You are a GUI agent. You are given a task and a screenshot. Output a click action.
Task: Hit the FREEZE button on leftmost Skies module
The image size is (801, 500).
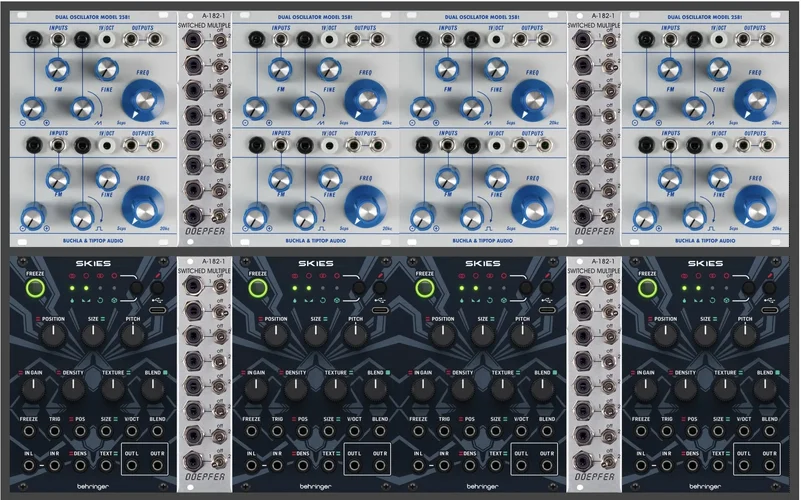pyautogui.click(x=35, y=289)
